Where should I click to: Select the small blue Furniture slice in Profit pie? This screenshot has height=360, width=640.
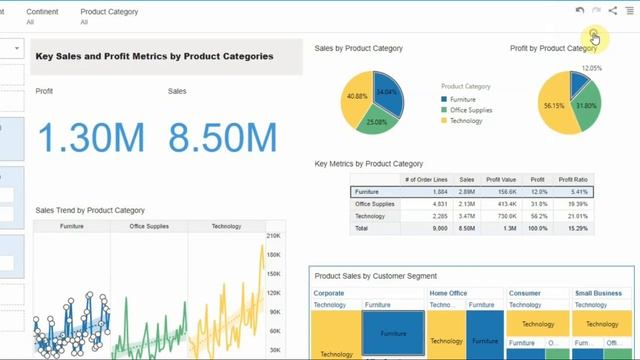coord(578,81)
